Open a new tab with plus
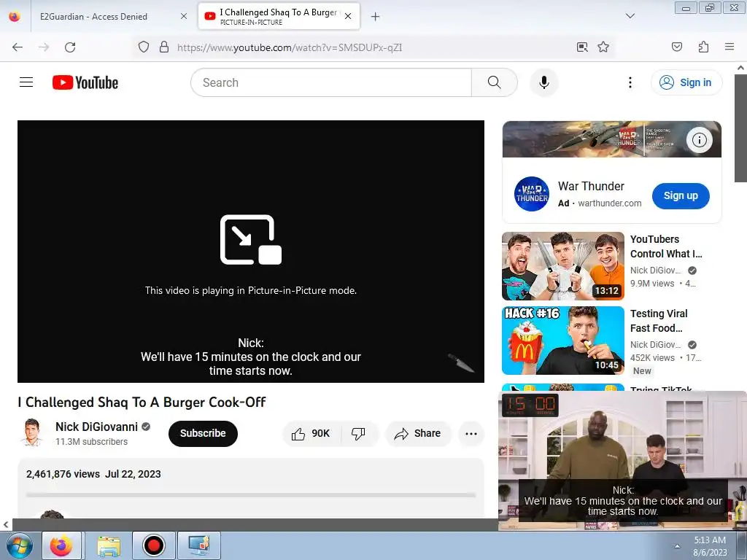The image size is (747, 560). [376, 17]
